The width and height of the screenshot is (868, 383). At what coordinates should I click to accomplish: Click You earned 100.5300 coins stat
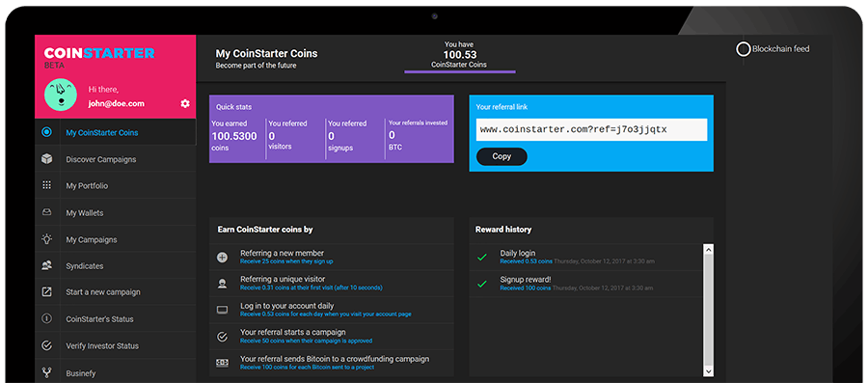234,136
